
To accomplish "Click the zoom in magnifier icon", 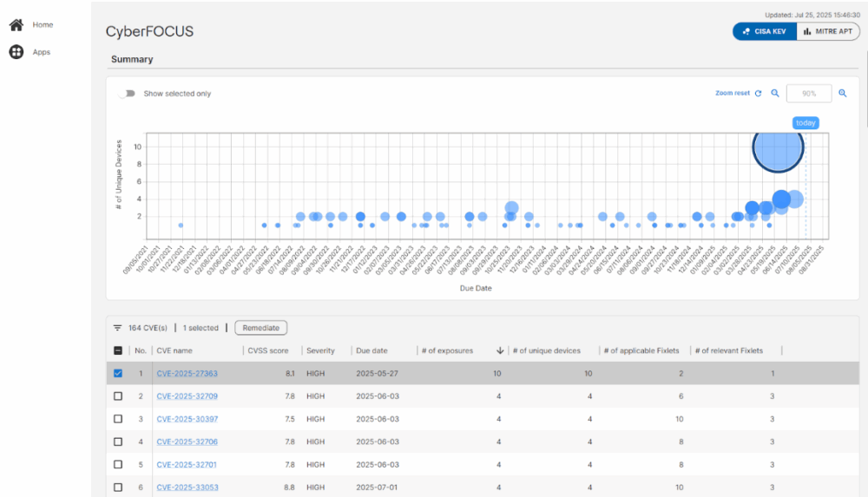I will pyautogui.click(x=842, y=94).
